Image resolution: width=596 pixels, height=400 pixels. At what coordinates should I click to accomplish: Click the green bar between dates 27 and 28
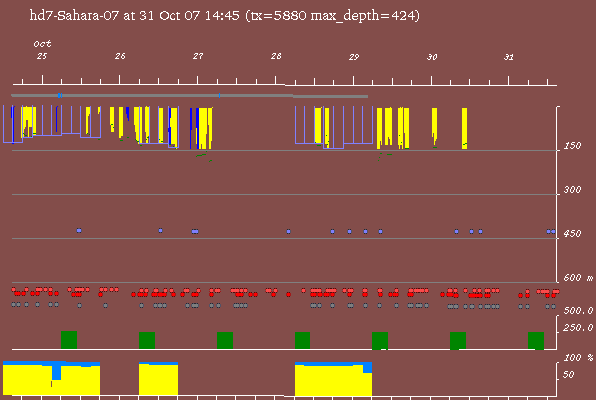(x=225, y=340)
